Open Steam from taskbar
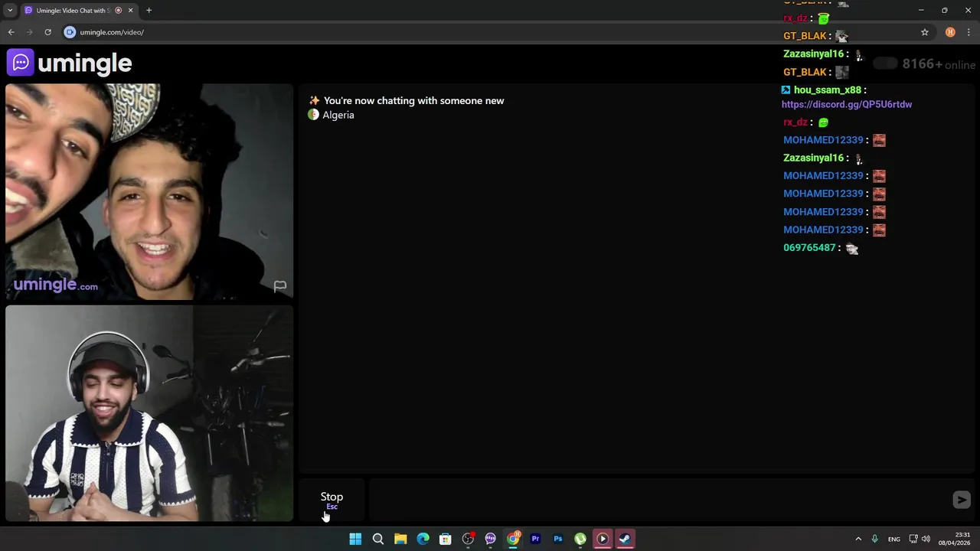This screenshot has height=551, width=980. pyautogui.click(x=625, y=539)
